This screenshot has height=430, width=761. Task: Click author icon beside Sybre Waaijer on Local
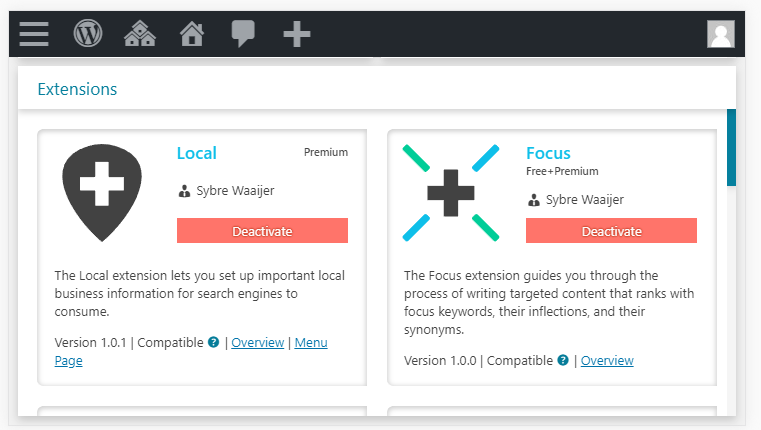184,191
